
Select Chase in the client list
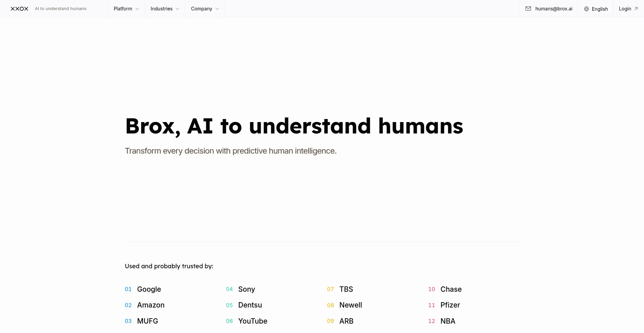[x=451, y=289]
